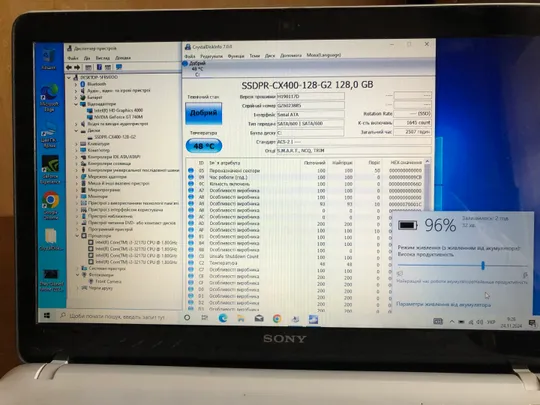This screenshot has width=540, height=405.
Task: Collapse the Фотокамери (cameras) node
Action: [x=78, y=275]
